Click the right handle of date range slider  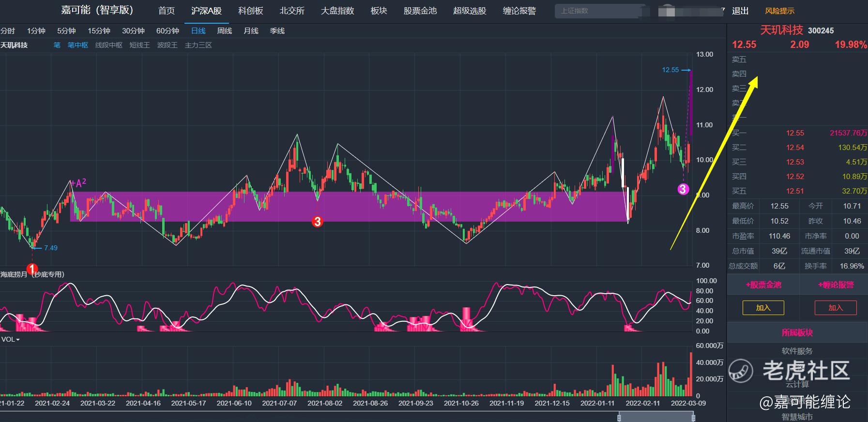point(693,417)
